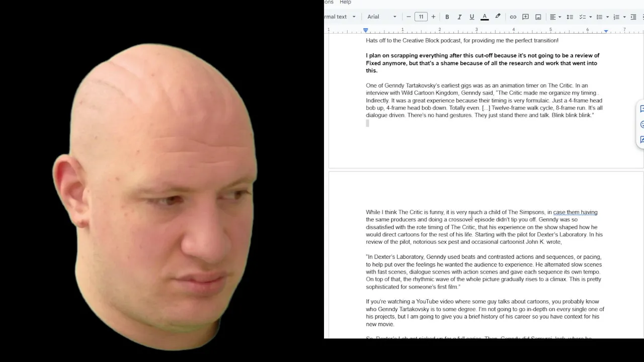Click the right indent marker on ruler
644x362 pixels.
[x=606, y=31]
